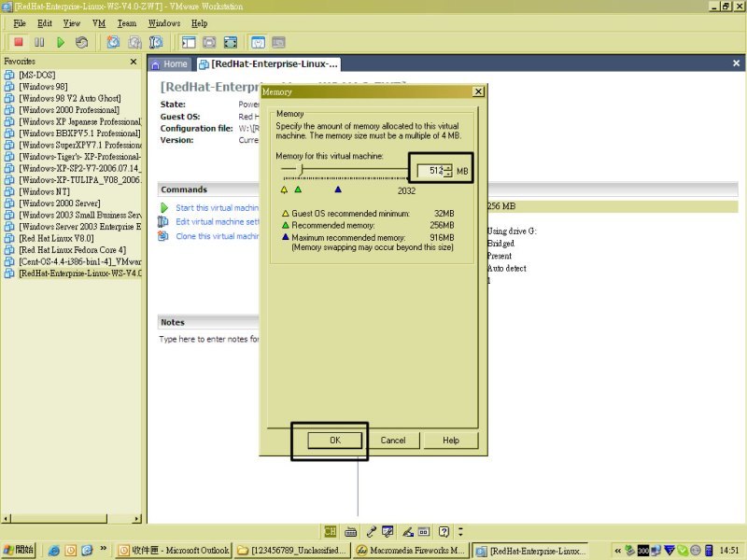Viewport: 747px width, 560px height.
Task: Click the Full Screen toolbar icon
Action: coord(231,42)
